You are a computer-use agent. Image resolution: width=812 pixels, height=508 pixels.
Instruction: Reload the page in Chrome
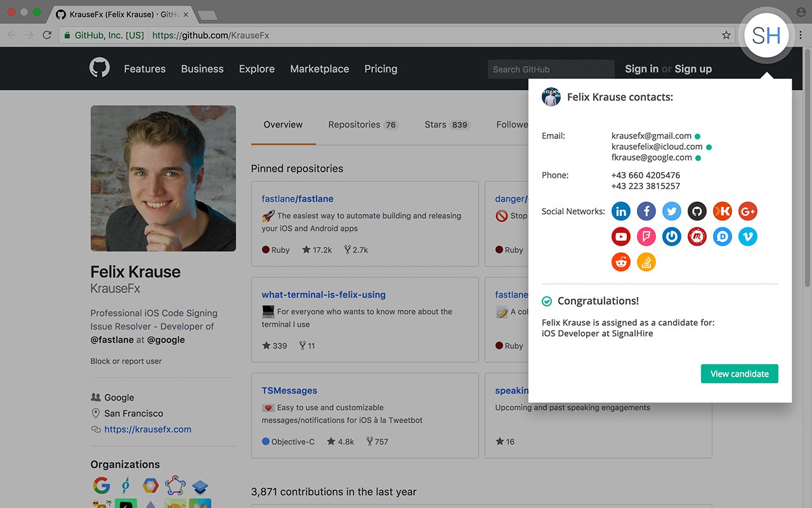pos(47,35)
